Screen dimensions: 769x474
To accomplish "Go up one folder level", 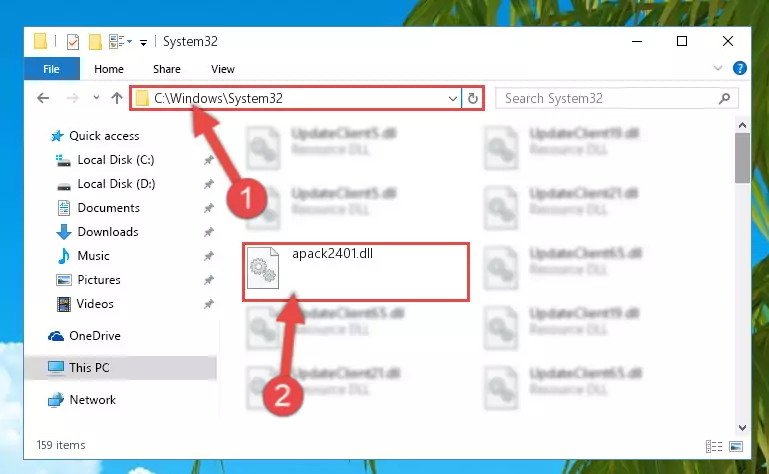I will point(117,98).
